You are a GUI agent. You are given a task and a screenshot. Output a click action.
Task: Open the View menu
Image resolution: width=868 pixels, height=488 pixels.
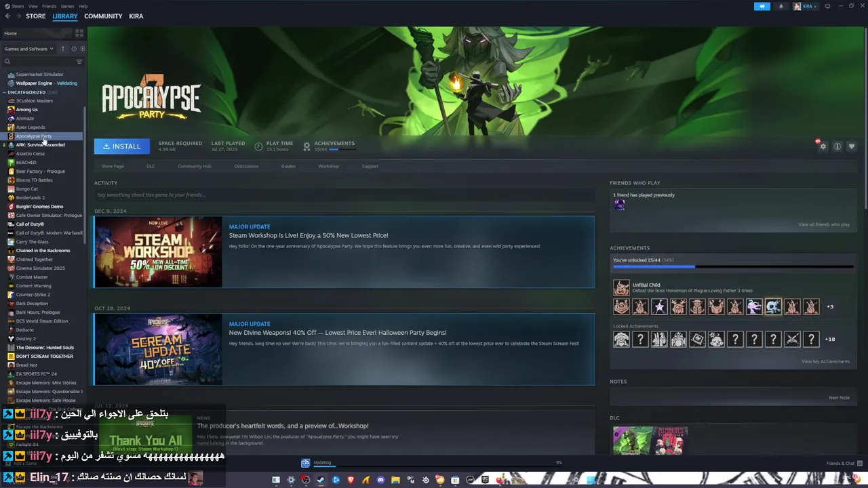click(33, 6)
